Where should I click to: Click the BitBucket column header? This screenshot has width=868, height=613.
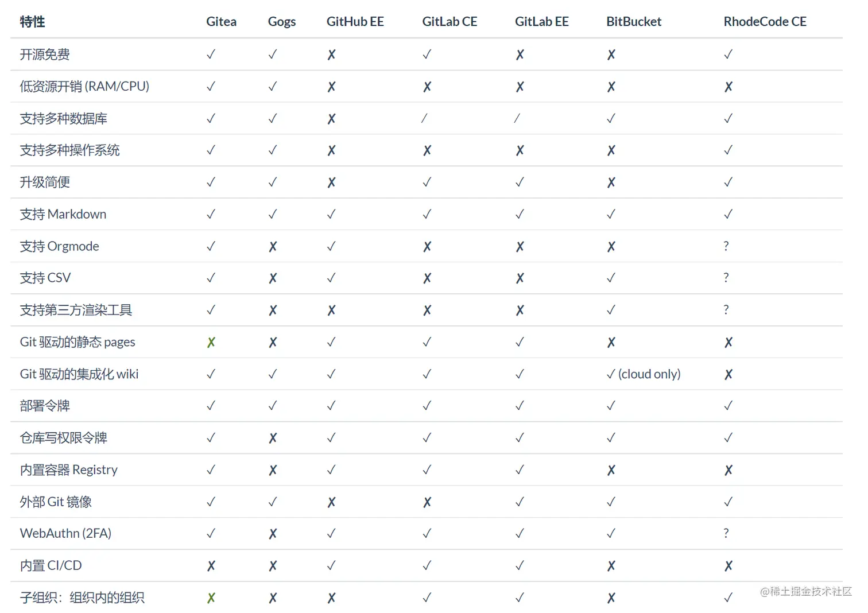click(634, 22)
